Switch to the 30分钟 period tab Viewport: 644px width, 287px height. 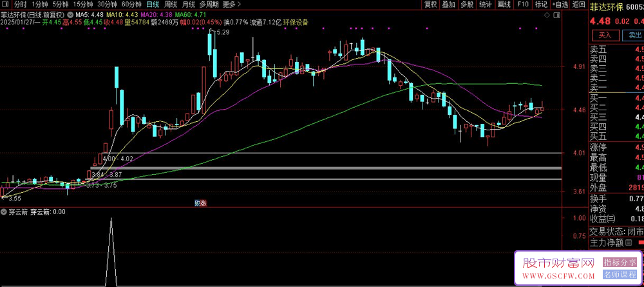point(107,5)
